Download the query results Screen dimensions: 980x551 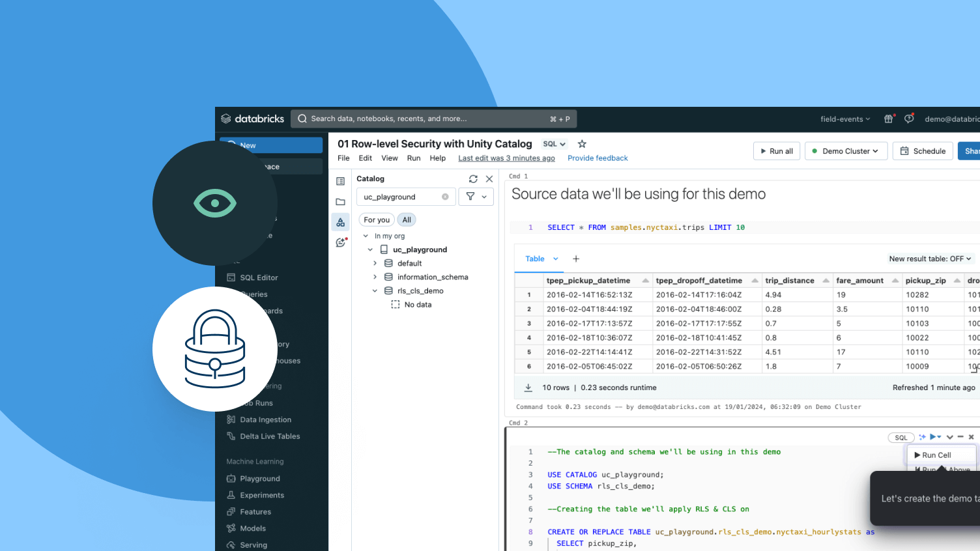pyautogui.click(x=528, y=388)
